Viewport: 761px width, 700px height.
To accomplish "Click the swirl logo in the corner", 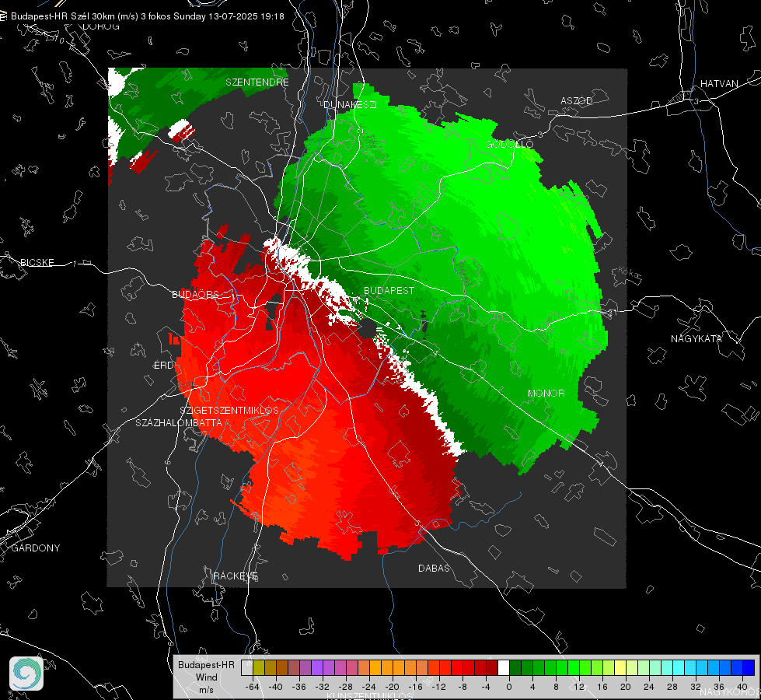I will point(26,674).
